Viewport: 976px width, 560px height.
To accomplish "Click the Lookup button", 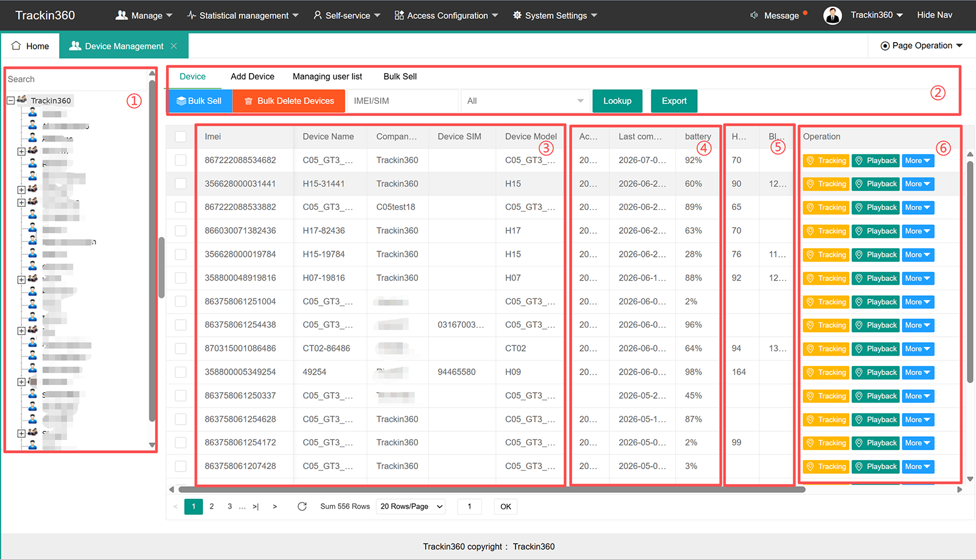I will point(617,101).
